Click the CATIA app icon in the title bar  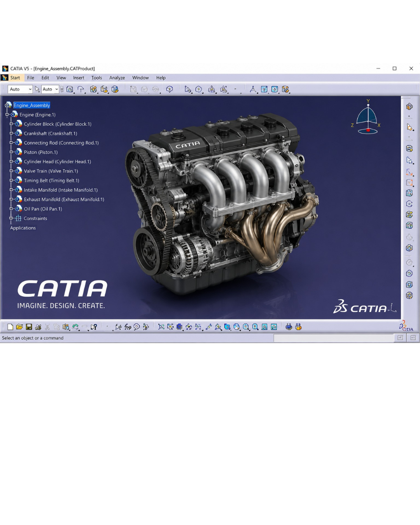[5, 68]
